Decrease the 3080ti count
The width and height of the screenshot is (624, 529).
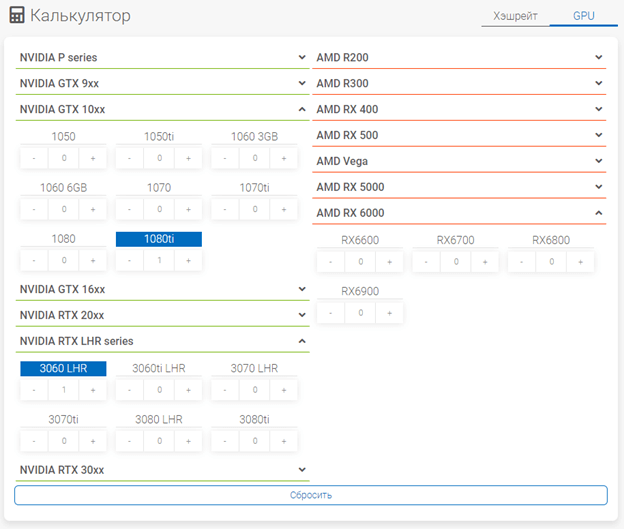tap(225, 441)
